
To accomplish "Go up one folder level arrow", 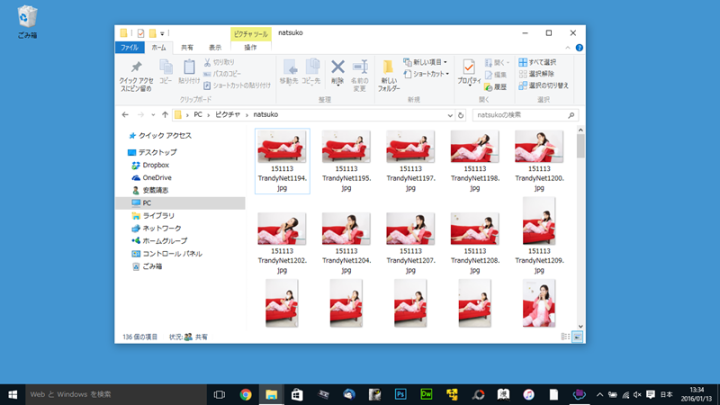I will [165, 115].
